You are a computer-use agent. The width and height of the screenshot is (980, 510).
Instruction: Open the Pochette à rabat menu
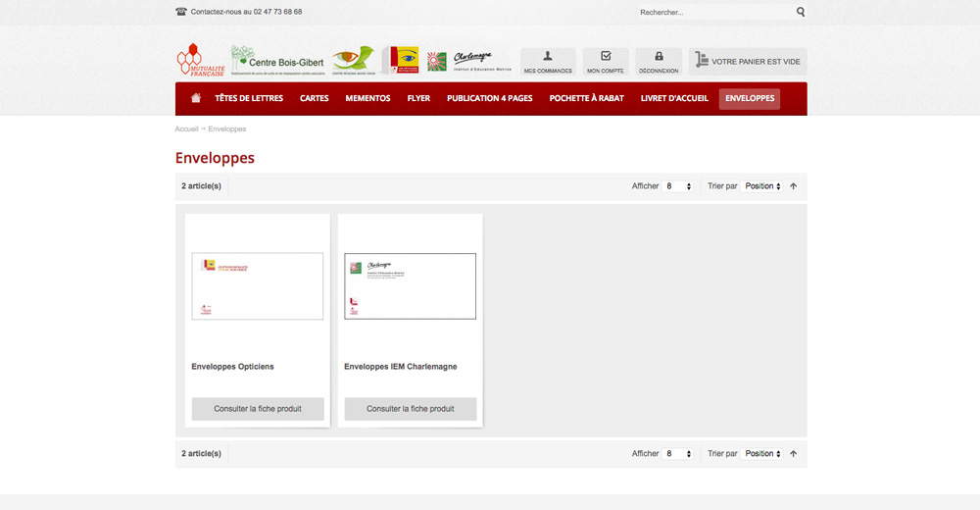(587, 98)
